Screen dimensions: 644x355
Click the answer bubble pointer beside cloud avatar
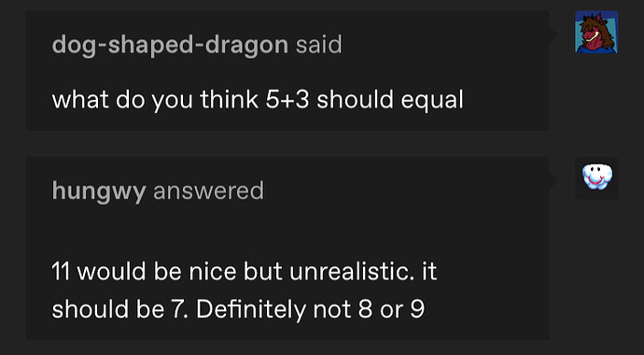click(553, 181)
